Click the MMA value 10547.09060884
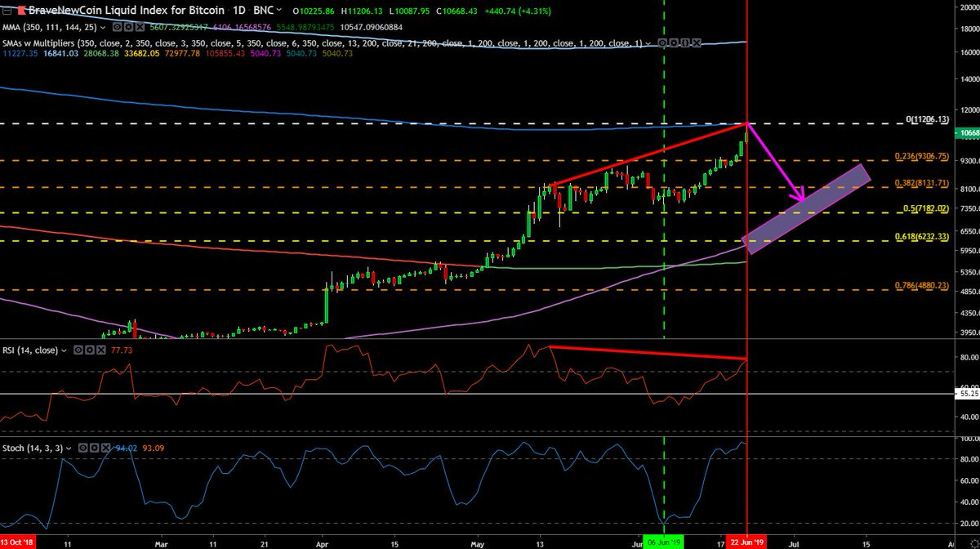The image size is (980, 549). coord(371,27)
